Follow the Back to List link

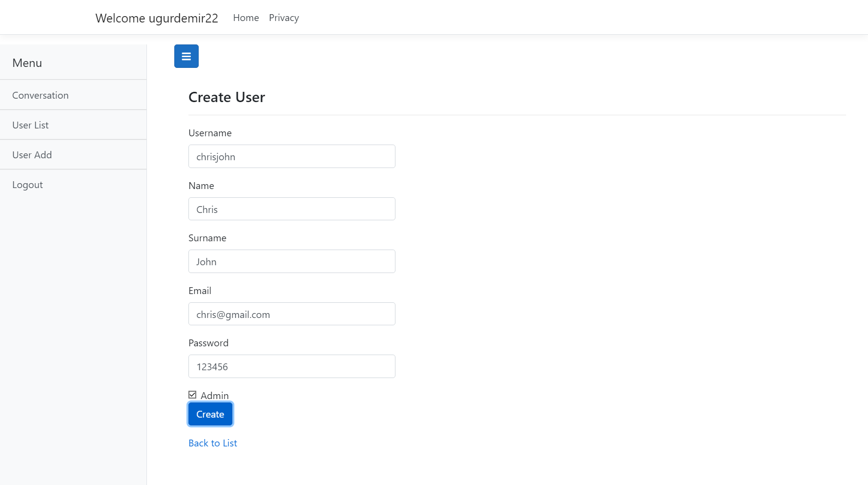click(212, 443)
